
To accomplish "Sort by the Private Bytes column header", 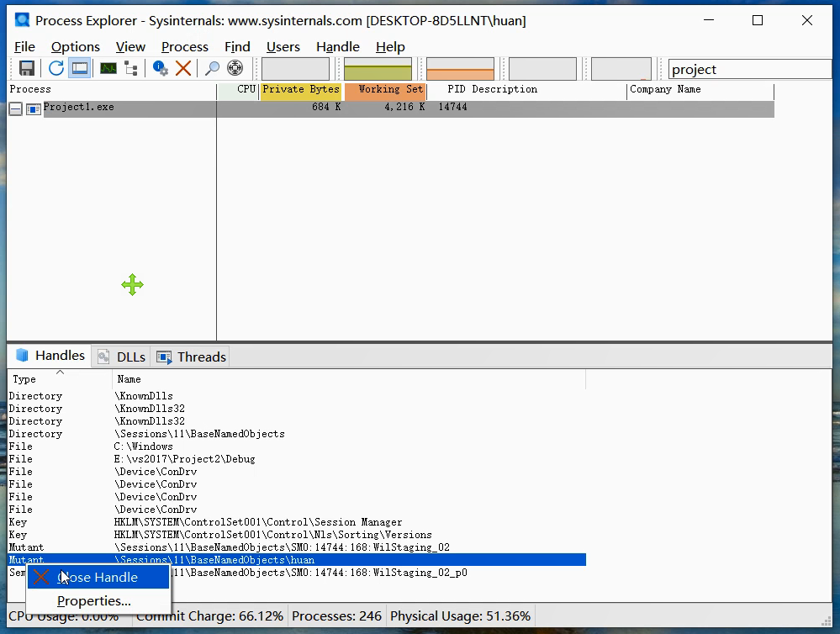I will tap(300, 90).
